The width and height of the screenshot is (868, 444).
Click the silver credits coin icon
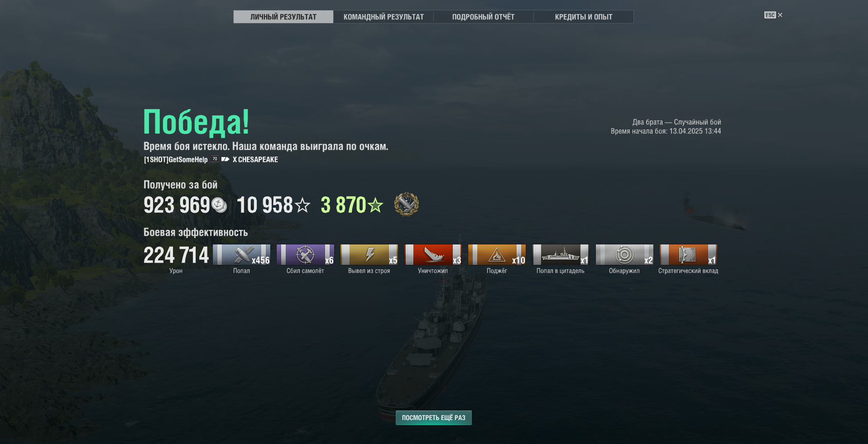point(219,205)
